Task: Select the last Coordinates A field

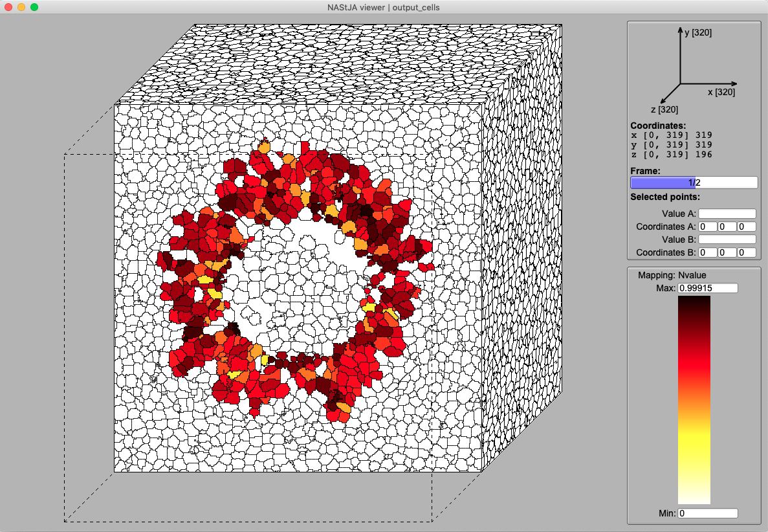Action: 747,227
